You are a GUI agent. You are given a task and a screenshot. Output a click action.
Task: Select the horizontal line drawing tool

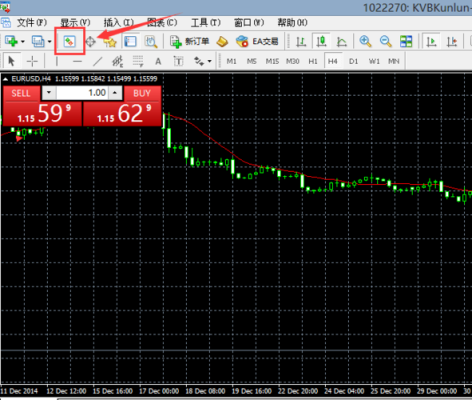pos(77,61)
